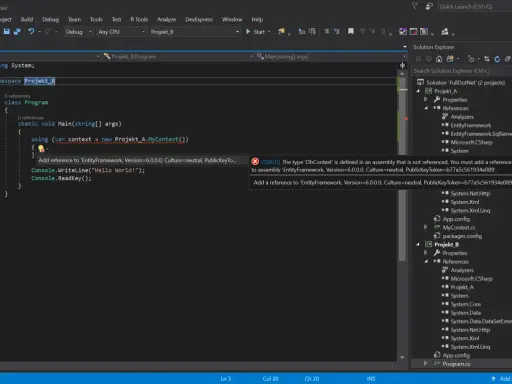Click the solution and folders view icon
Screen dimensions: 512x384
point(450,59)
